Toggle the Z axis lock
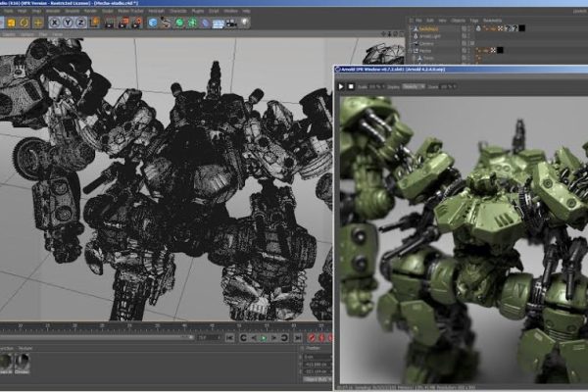 pyautogui.click(x=80, y=23)
